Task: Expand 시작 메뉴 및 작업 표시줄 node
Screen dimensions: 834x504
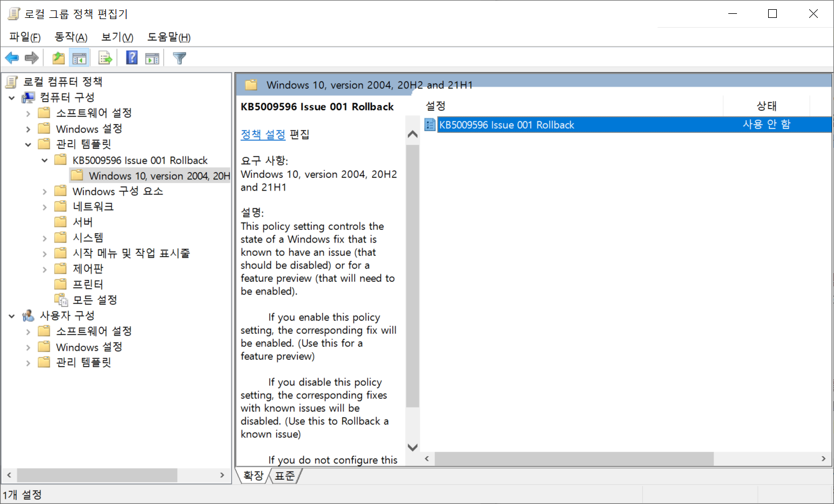Action: tap(44, 253)
